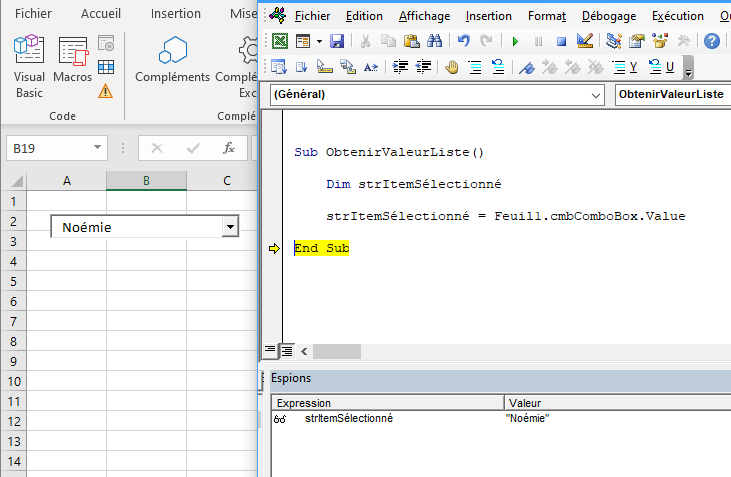The height and width of the screenshot is (477, 731).
Task: Indent code with the indent icon
Action: tap(400, 67)
